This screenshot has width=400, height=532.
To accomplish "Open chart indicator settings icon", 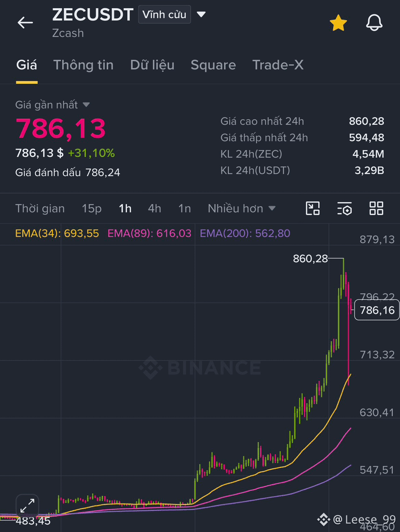I will [345, 208].
